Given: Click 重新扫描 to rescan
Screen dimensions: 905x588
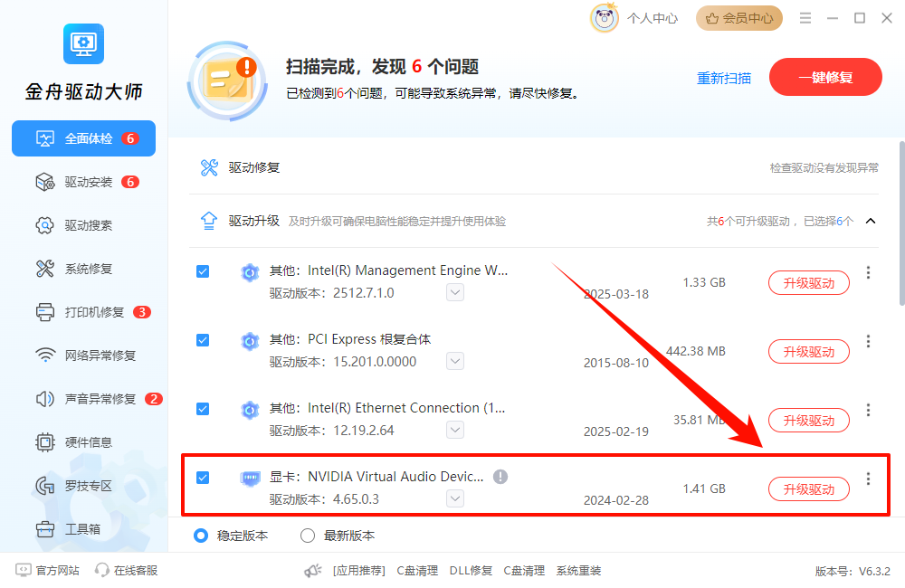Looking at the screenshot, I should point(724,78).
